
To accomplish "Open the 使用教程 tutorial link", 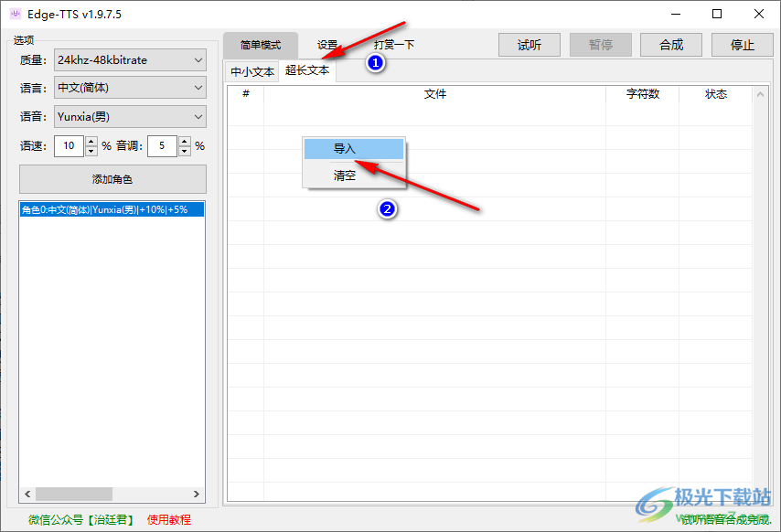I will 169,520.
